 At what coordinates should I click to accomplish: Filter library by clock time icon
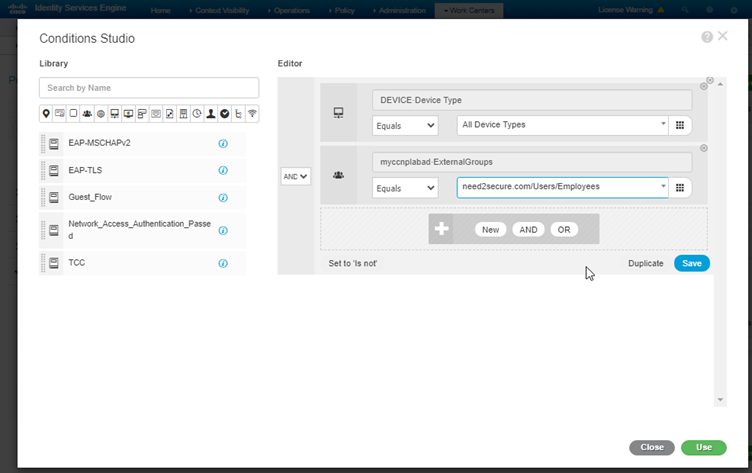point(197,114)
